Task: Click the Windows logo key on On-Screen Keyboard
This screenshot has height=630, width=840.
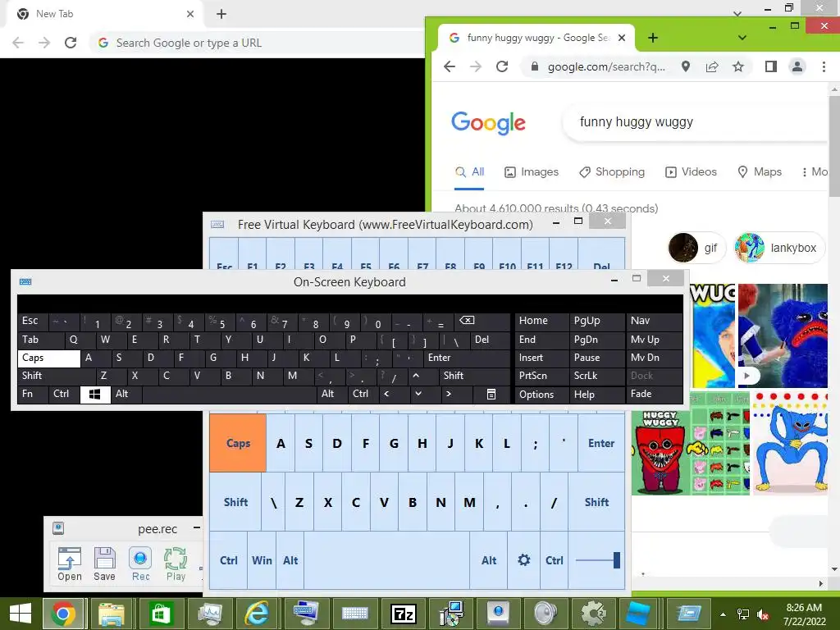Action: 95,395
